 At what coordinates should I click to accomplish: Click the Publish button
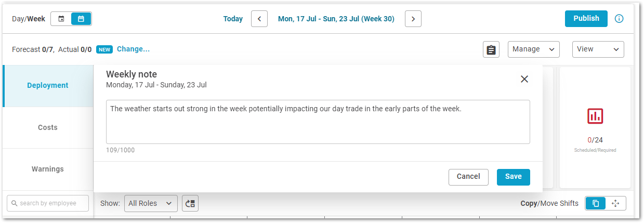(586, 18)
